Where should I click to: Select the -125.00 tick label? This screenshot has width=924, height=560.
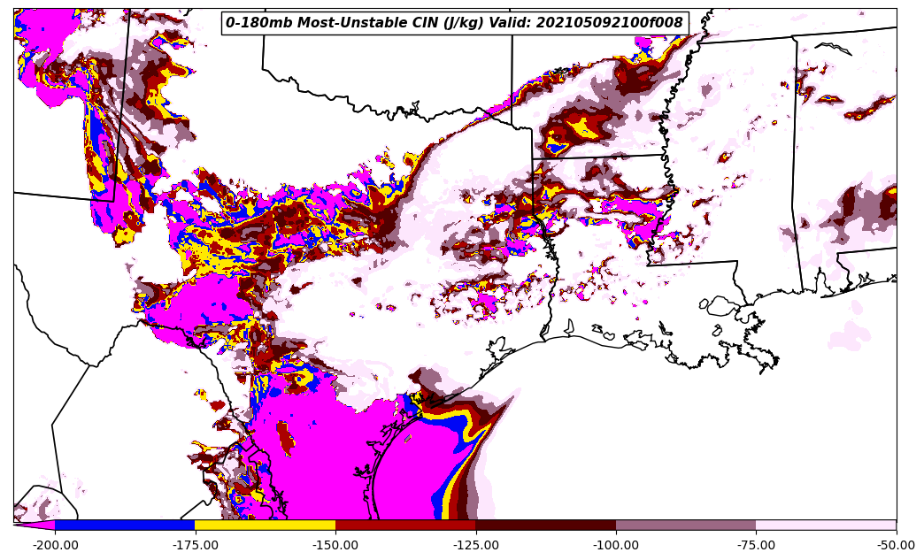pos(476,545)
